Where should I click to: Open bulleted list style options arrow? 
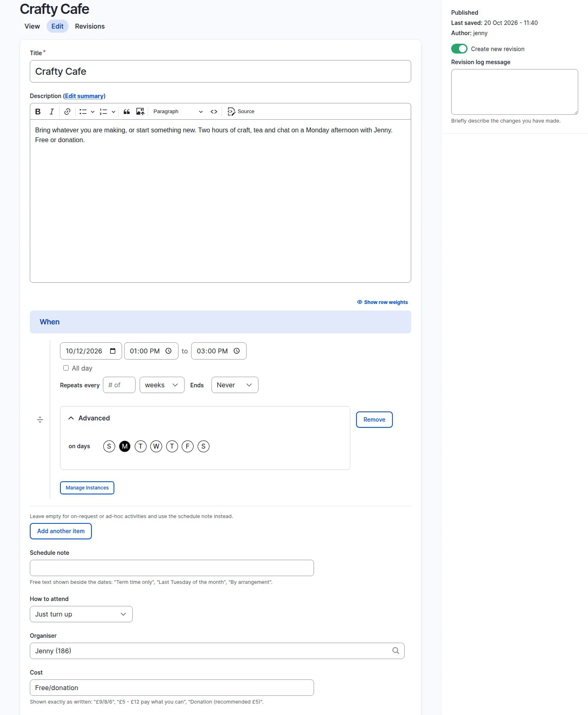click(93, 112)
